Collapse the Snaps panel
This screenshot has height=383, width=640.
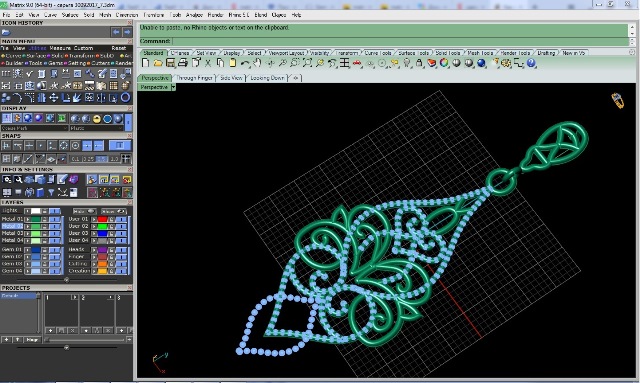click(129, 136)
